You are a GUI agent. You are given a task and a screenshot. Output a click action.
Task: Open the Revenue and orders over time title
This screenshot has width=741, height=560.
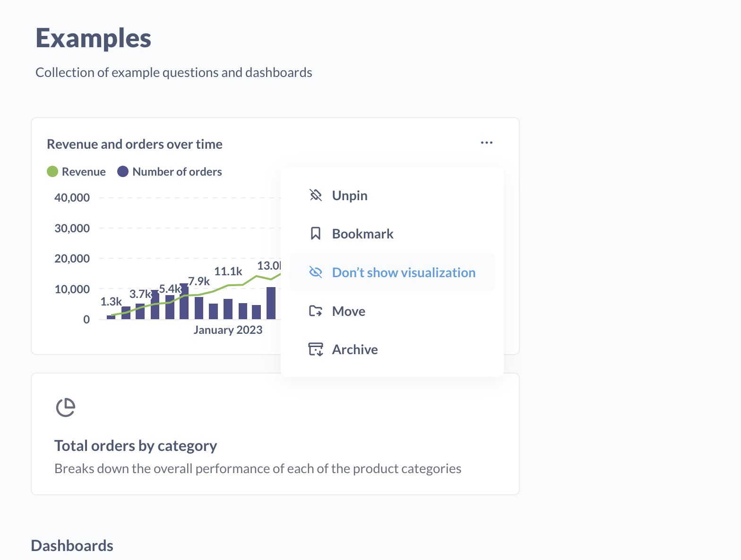click(x=134, y=144)
